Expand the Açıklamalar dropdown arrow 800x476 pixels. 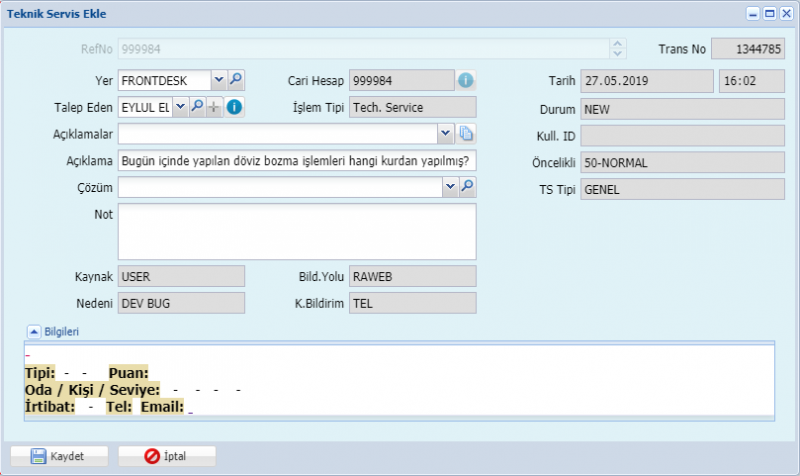pyautogui.click(x=445, y=134)
